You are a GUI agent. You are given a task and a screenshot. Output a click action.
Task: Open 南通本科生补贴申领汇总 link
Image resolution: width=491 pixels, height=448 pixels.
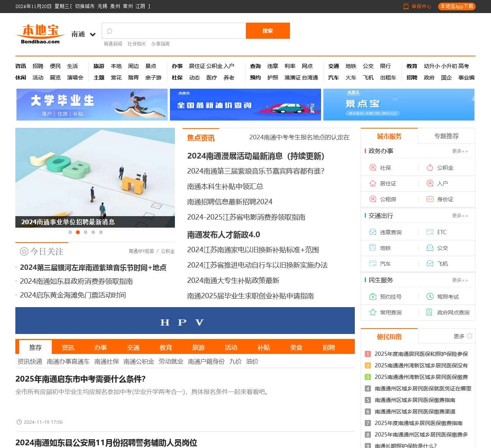225,187
